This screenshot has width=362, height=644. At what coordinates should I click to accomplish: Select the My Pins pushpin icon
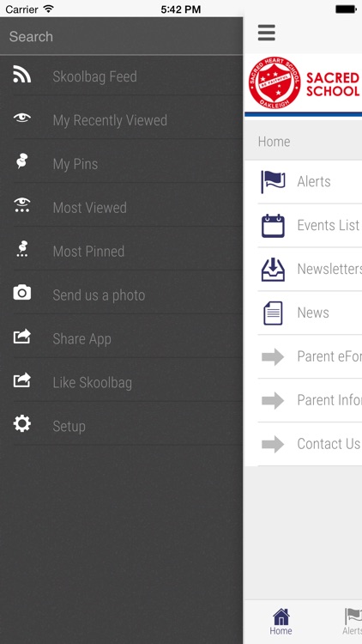(21, 161)
